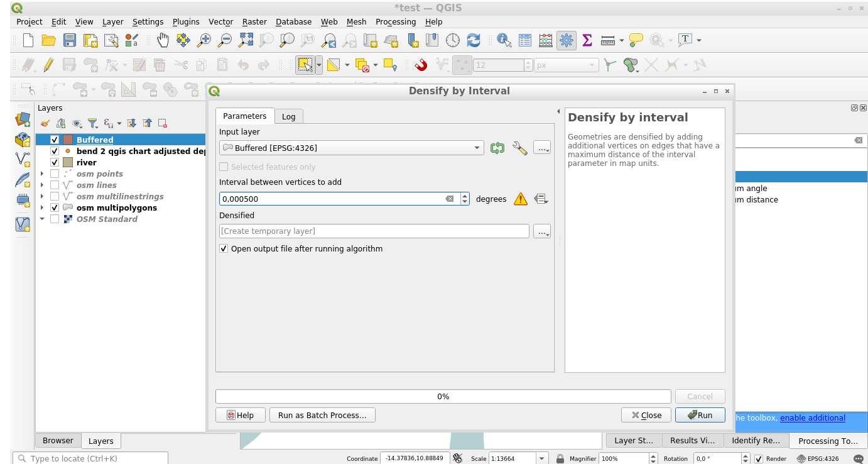Screen dimensions: 868x464
Task: Open advanced options wrench icon for input
Action: click(x=520, y=148)
